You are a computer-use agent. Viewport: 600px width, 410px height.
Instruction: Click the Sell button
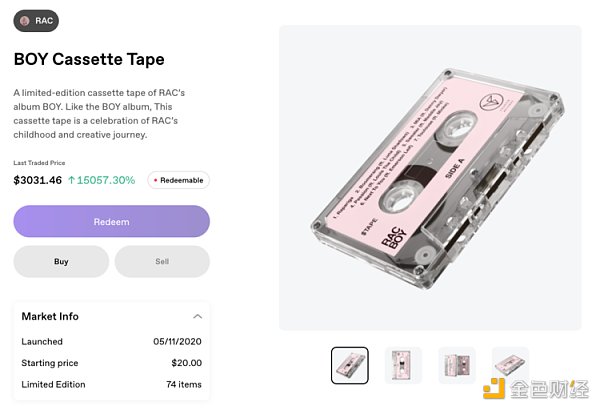click(x=162, y=262)
